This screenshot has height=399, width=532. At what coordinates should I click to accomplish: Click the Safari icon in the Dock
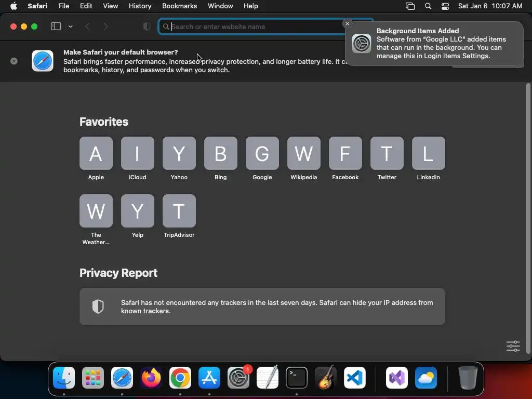[122, 378]
